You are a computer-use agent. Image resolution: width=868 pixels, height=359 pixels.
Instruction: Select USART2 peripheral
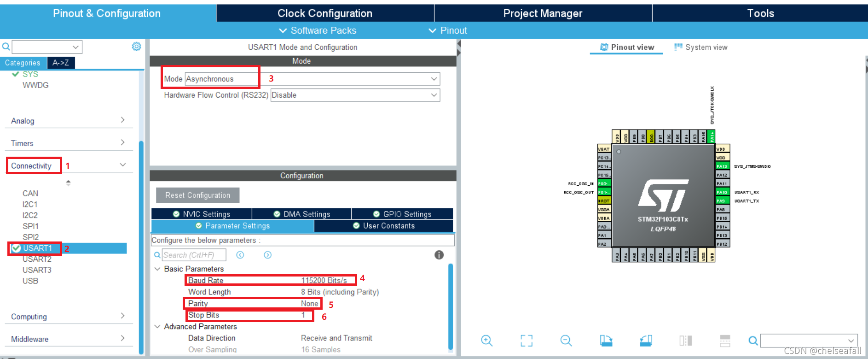[37, 259]
